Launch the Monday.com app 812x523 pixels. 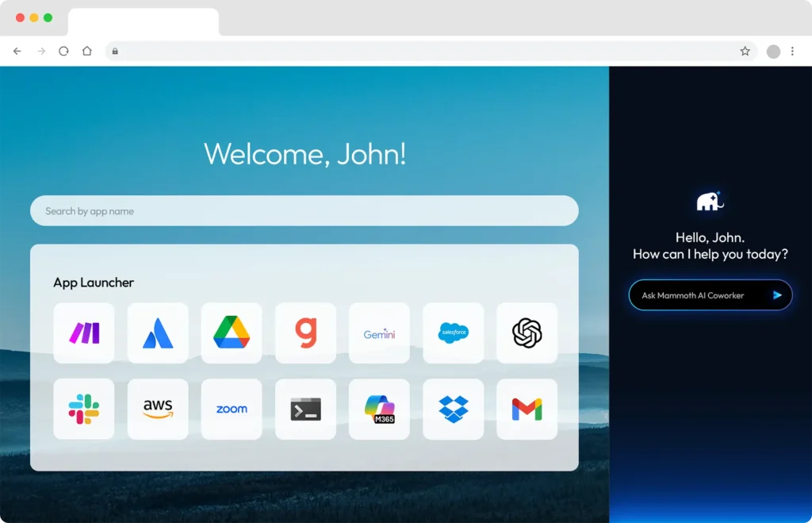[84, 333]
